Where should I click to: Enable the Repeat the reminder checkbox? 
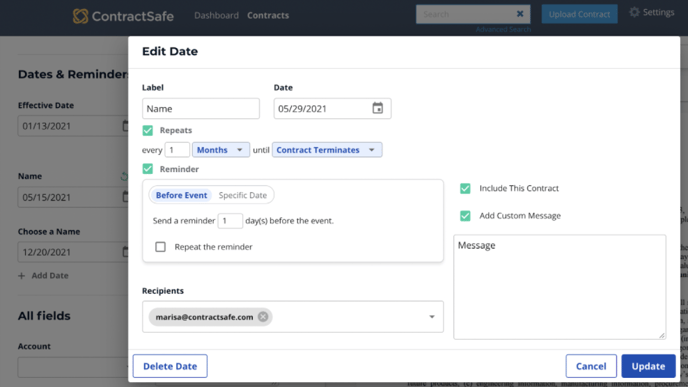[160, 247]
